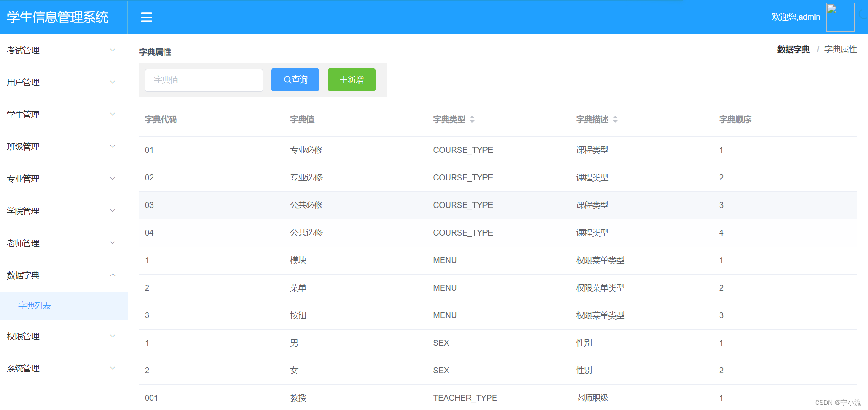
Task: Go to 数据字典 breadcrumb link
Action: coord(793,50)
